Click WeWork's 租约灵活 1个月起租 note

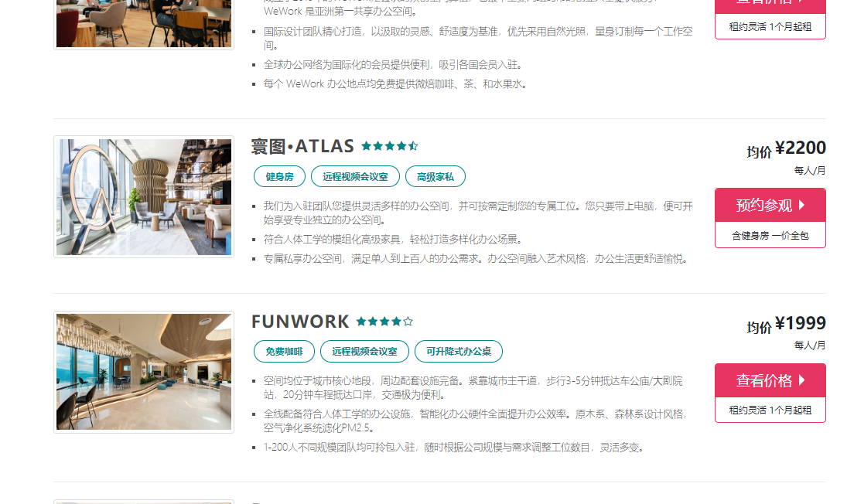(x=770, y=26)
